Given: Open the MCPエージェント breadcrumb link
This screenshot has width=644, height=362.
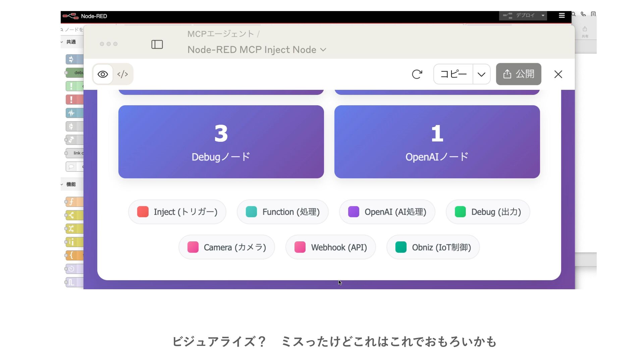Looking at the screenshot, I should coord(221,34).
